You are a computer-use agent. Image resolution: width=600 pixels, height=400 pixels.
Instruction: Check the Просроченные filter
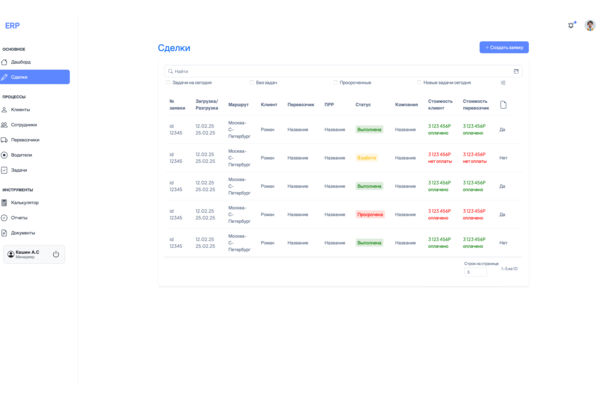point(335,83)
